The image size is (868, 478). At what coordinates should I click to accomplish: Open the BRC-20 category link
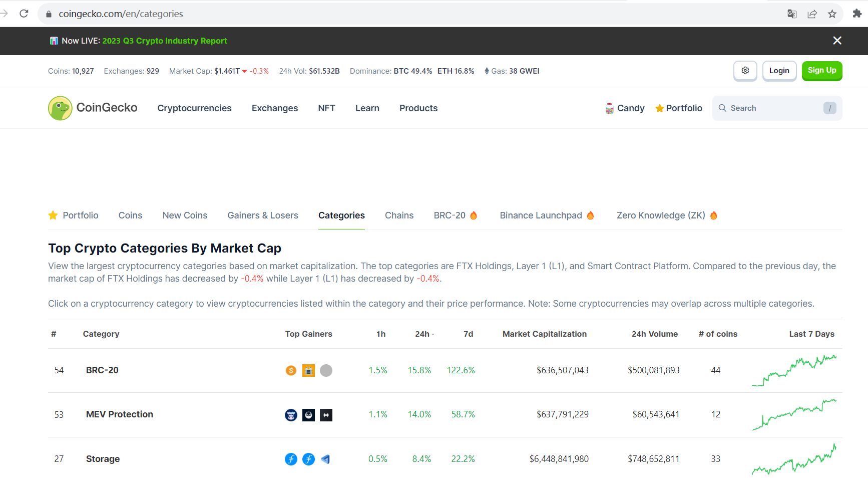pos(102,370)
